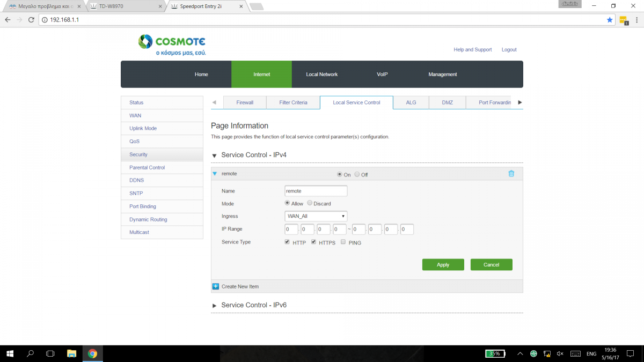
Task: Uncheck the HTTPS service type
Action: point(313,242)
